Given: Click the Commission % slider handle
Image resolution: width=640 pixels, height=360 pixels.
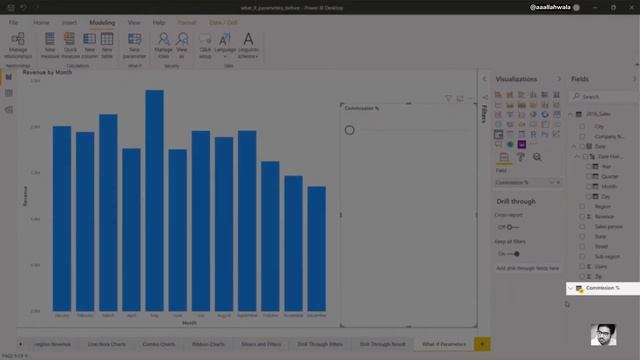Looking at the screenshot, I should pos(349,130).
